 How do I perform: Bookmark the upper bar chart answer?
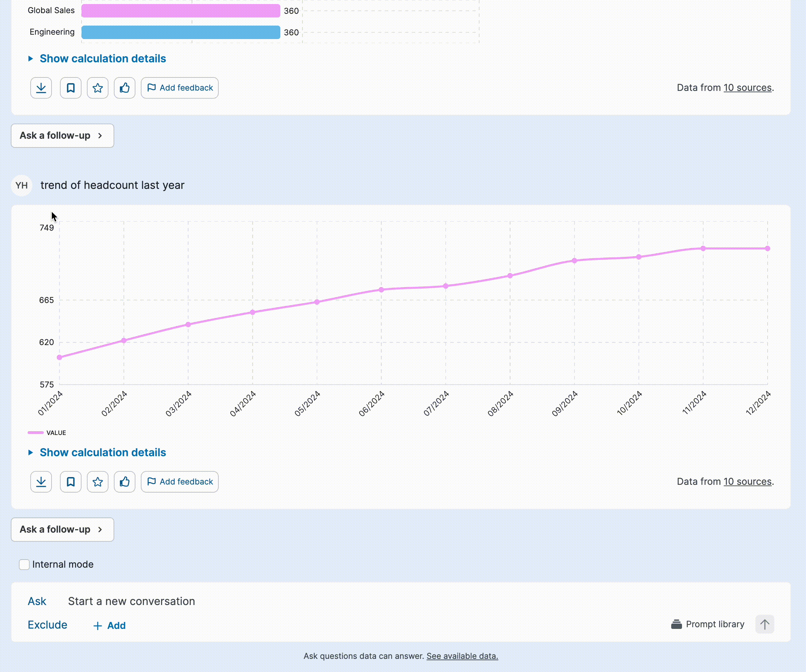click(71, 88)
